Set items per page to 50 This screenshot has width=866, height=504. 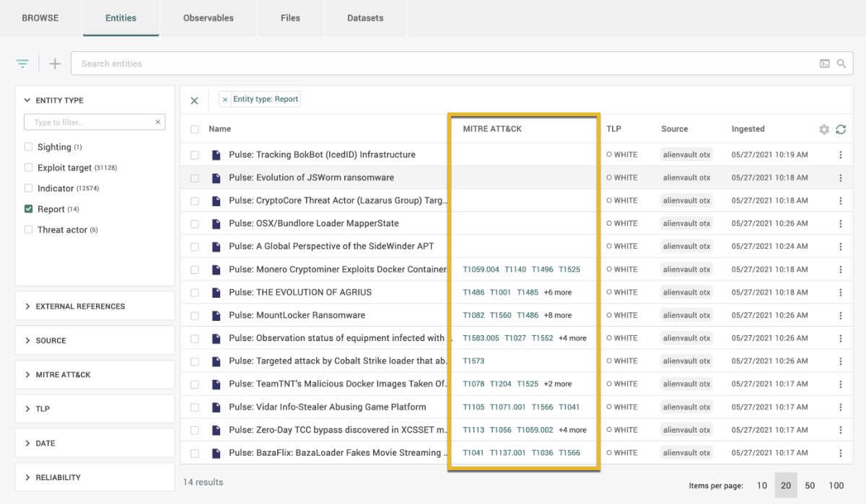pos(810,485)
